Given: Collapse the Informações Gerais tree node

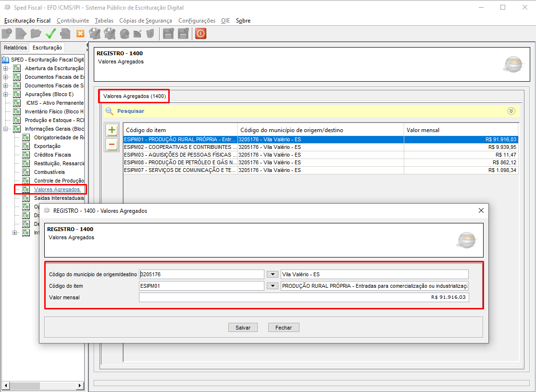Looking at the screenshot, I should [x=6, y=129].
